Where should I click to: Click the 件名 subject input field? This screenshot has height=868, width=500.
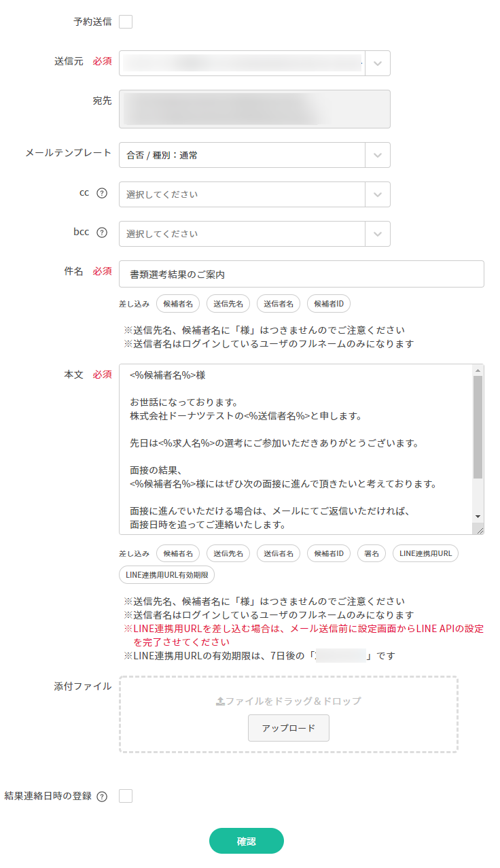point(301,275)
